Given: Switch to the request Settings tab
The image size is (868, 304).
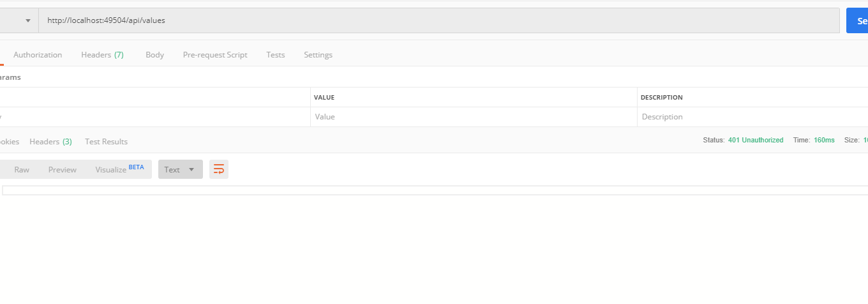Looking at the screenshot, I should coord(318,55).
